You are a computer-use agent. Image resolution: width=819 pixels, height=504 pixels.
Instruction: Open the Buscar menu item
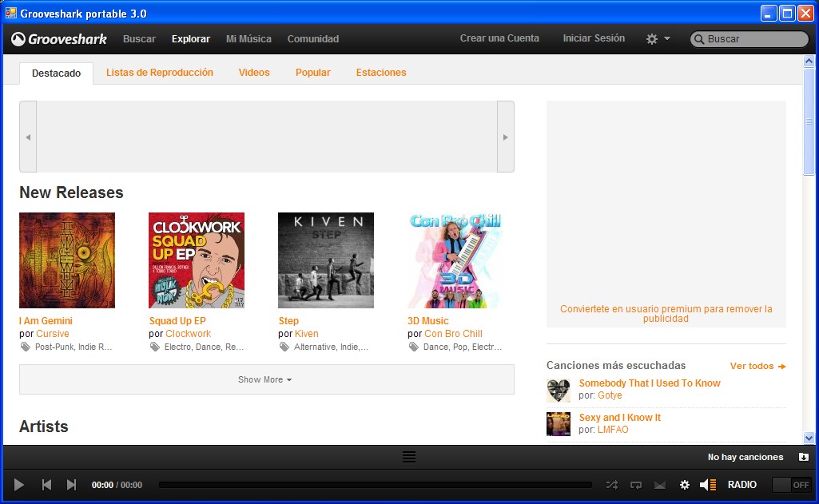point(139,38)
